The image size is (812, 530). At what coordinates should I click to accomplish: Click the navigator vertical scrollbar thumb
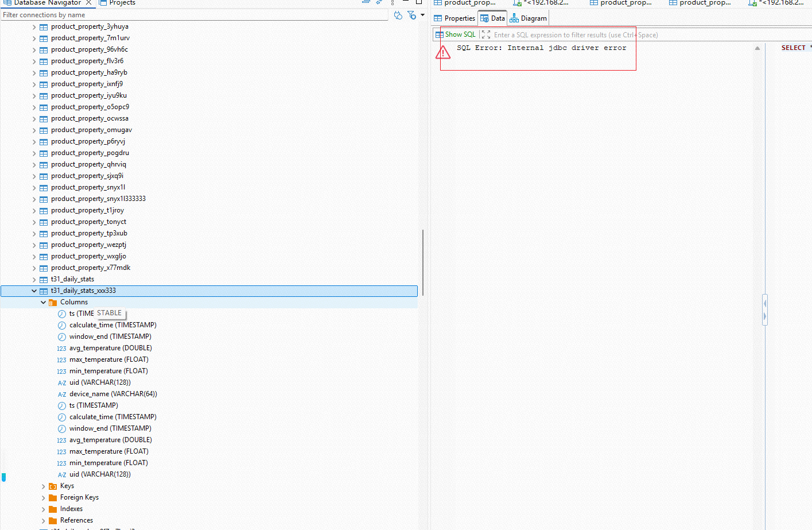pos(423,262)
